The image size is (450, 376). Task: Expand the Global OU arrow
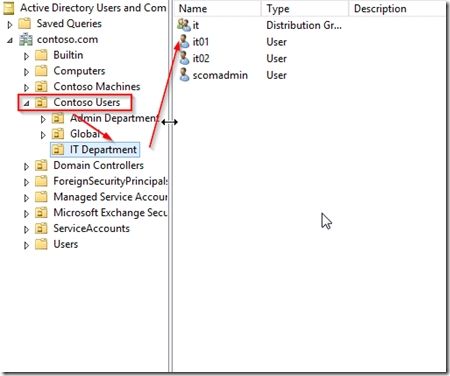pos(43,135)
